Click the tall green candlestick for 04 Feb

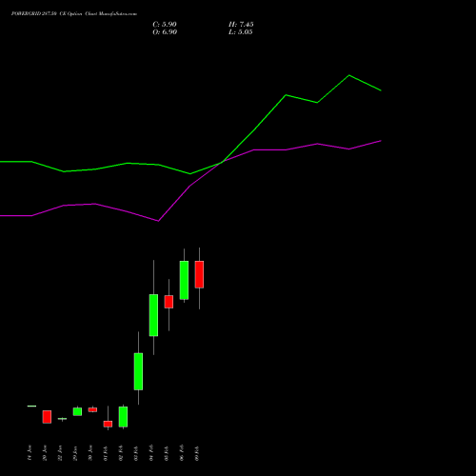[x=153, y=315]
